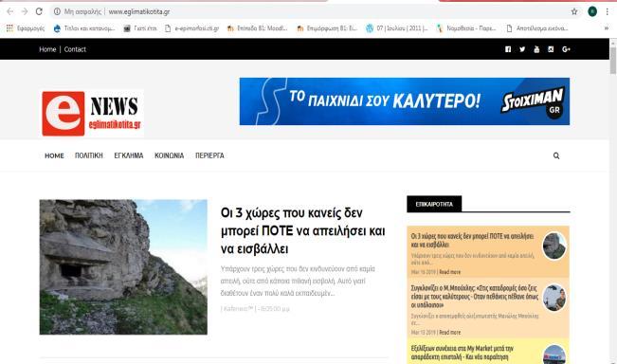Open the Νομοθεσία bookmark
The image size is (617, 364).
tap(466, 28)
